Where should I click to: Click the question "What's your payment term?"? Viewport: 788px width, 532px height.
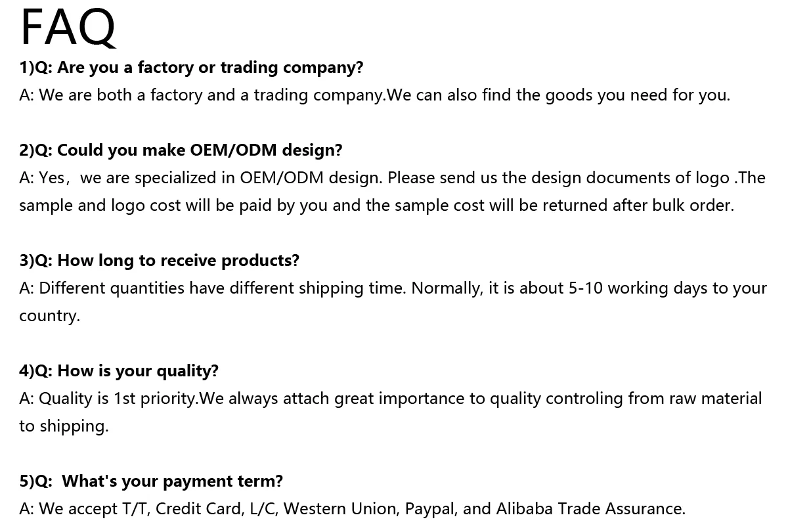click(172, 481)
